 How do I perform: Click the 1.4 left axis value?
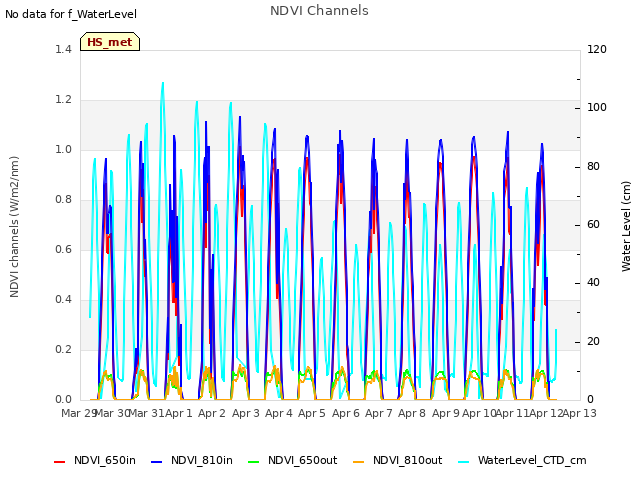(x=63, y=49)
